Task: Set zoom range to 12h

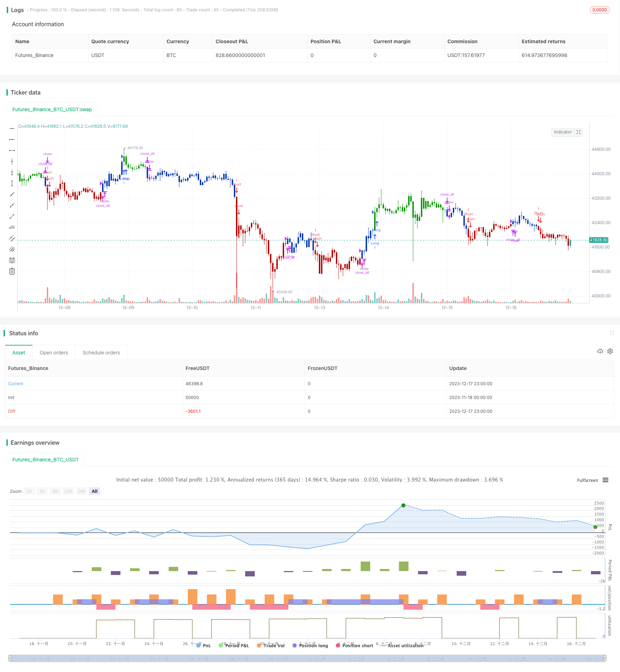Action: point(68,491)
